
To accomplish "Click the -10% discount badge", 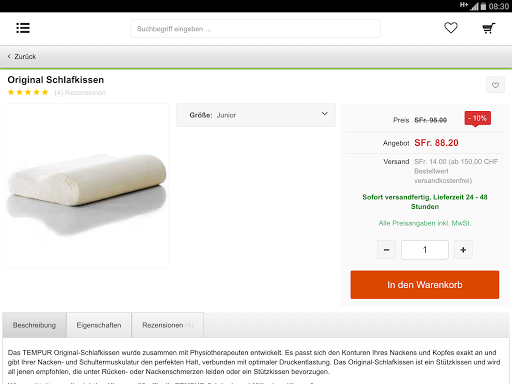I will [478, 119].
